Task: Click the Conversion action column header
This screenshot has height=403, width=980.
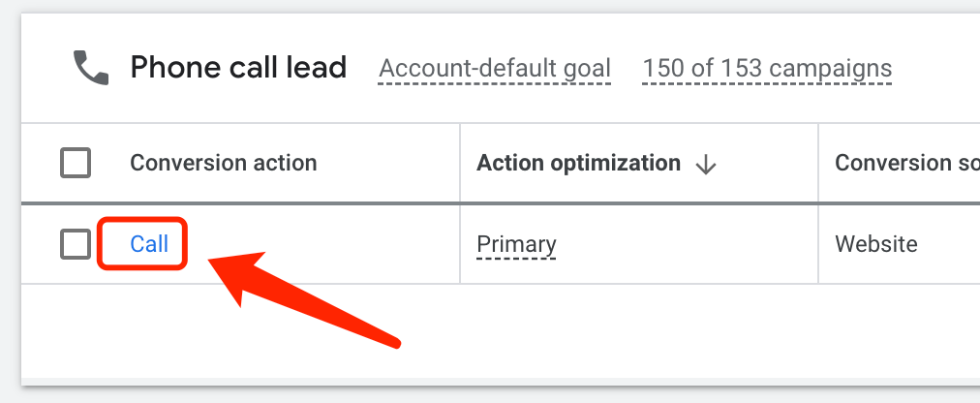Action: pyautogui.click(x=223, y=163)
